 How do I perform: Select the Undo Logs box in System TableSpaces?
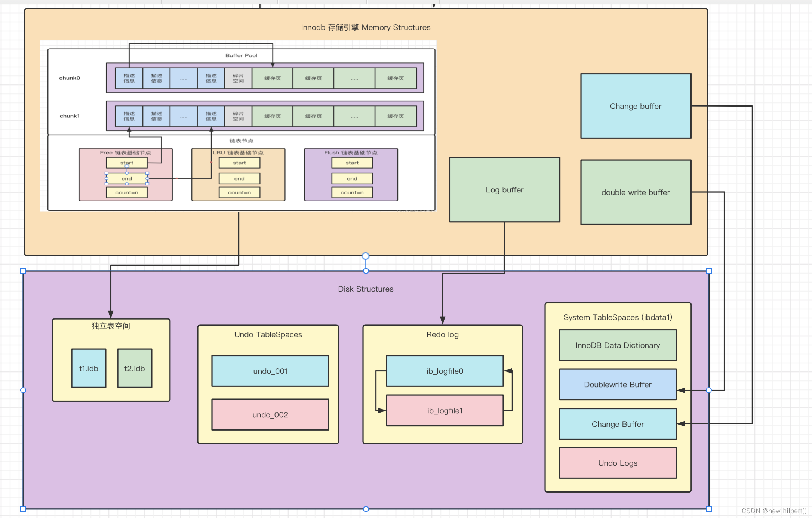618,463
